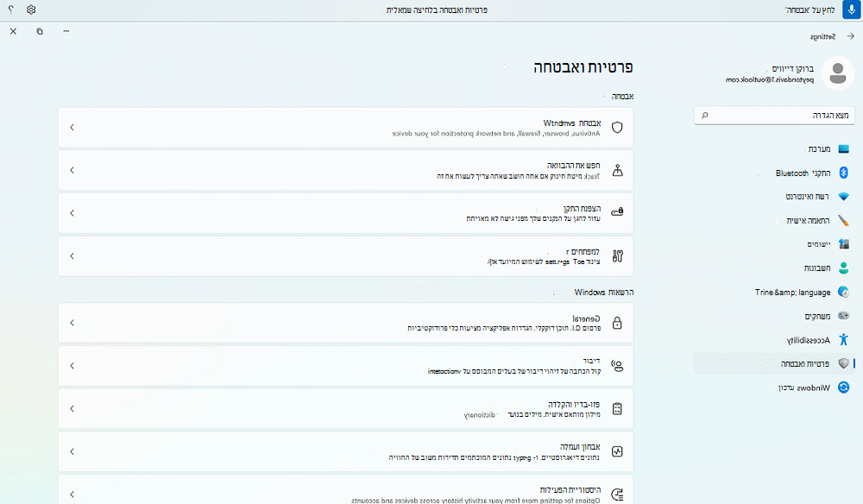Open Gaming (משחקים) via the controller icon
The height and width of the screenshot is (504, 863).
844,316
